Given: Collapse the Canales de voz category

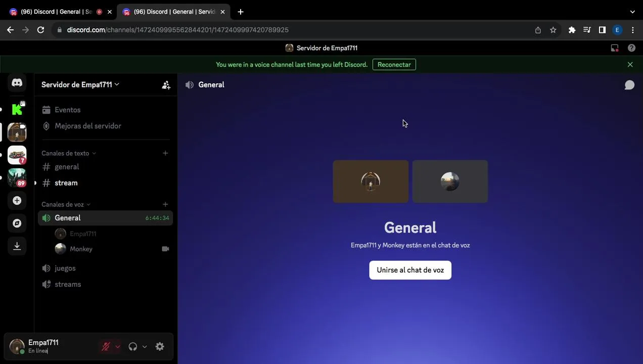Looking at the screenshot, I should point(66,204).
